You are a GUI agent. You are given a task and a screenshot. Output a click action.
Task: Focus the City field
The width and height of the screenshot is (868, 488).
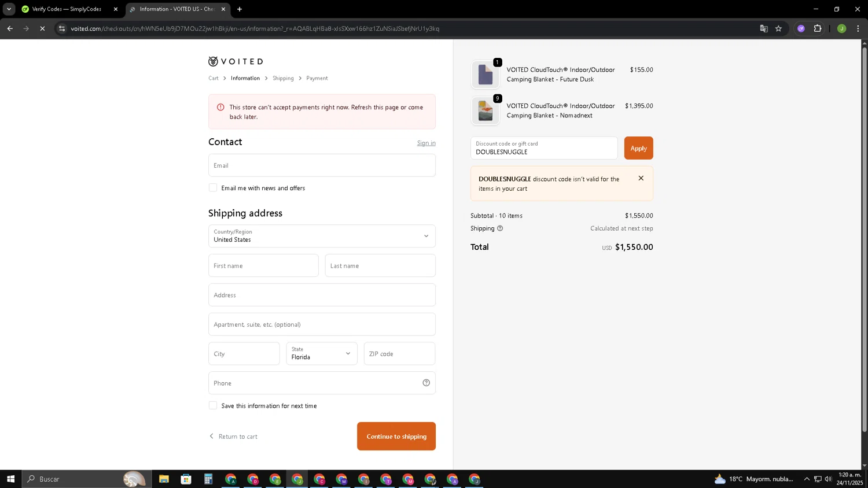tap(244, 353)
